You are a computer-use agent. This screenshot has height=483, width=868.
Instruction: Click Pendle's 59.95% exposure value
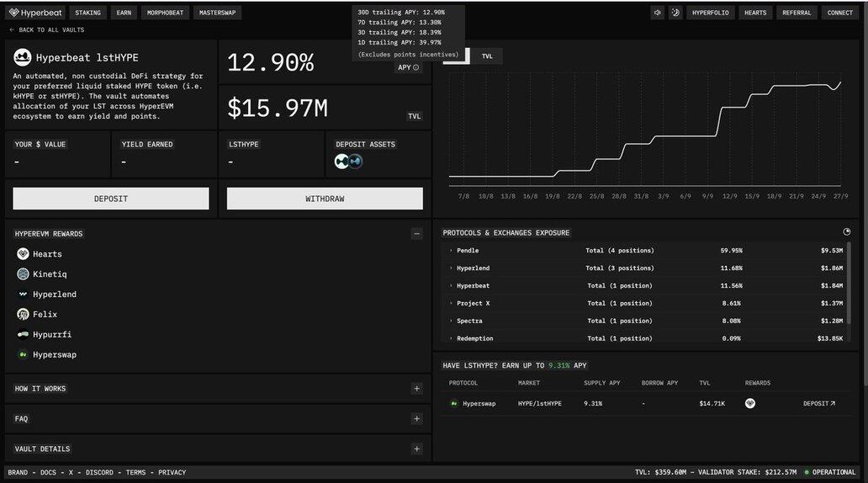731,251
